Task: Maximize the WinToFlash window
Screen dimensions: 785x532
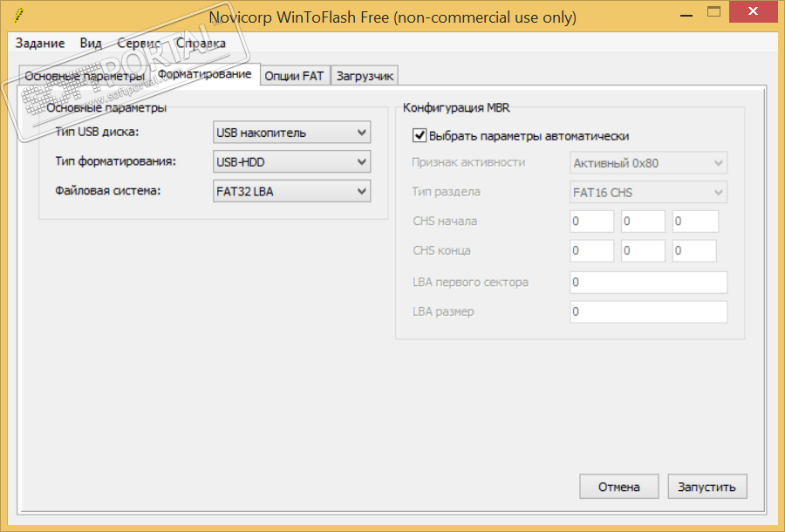Action: pyautogui.click(x=713, y=12)
